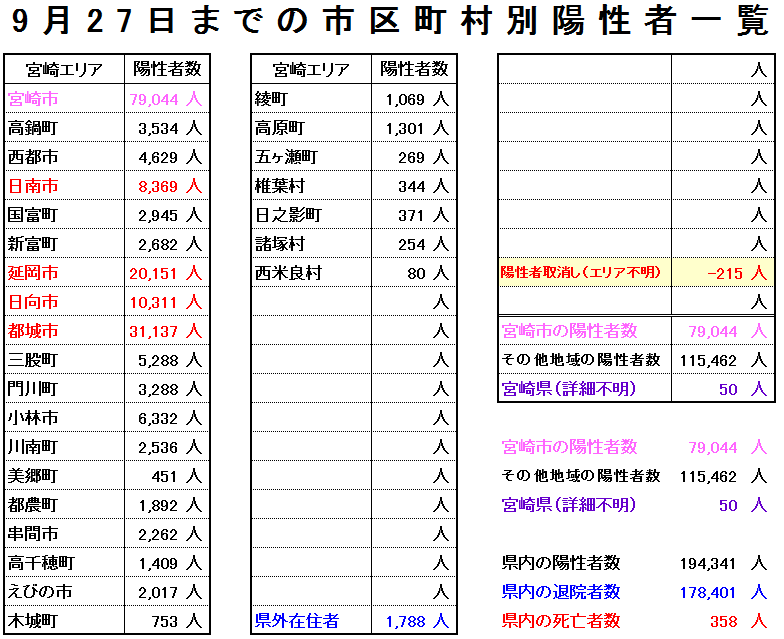Click the death count 358 人
The height and width of the screenshot is (639, 784).
738,622
